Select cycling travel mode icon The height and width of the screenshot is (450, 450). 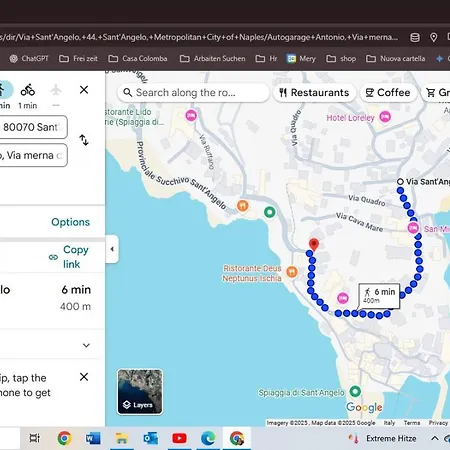28,90
